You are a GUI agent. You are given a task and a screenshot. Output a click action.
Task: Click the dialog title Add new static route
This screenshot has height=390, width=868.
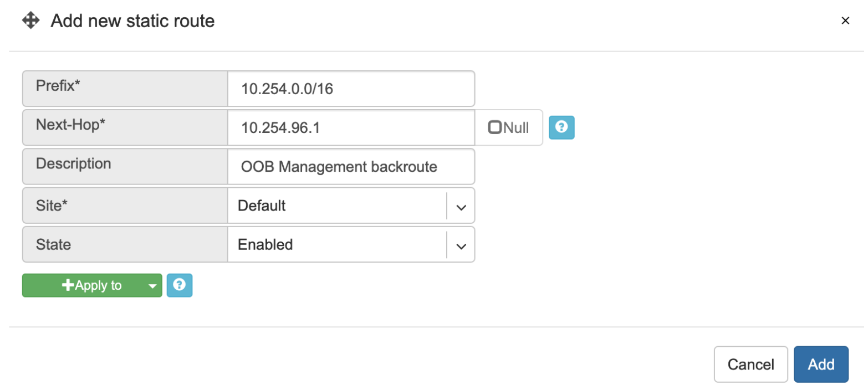132,21
